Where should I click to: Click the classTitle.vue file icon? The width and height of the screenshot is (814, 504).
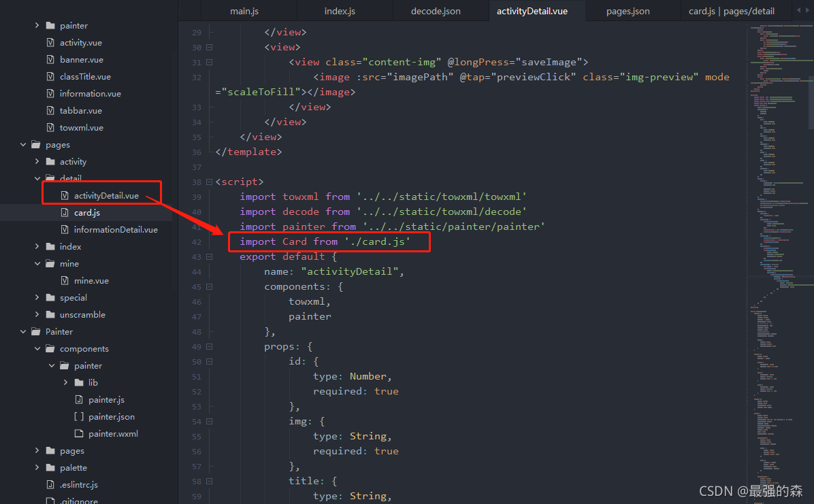tap(50, 77)
